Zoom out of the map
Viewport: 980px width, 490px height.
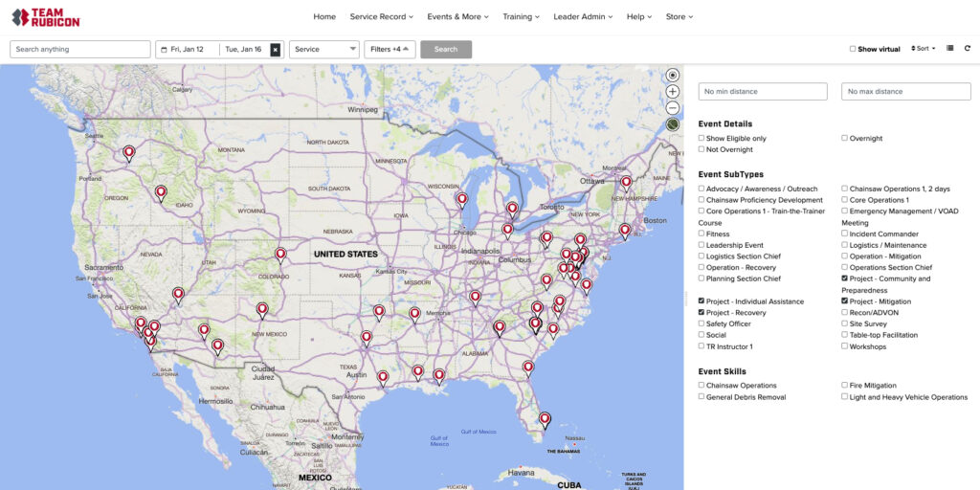click(x=673, y=108)
